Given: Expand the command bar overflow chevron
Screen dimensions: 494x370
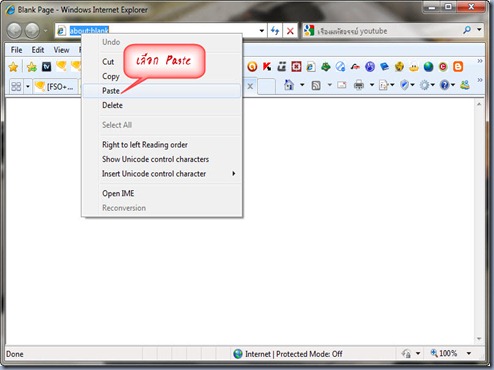Looking at the screenshot, I should pyautogui.click(x=480, y=80).
